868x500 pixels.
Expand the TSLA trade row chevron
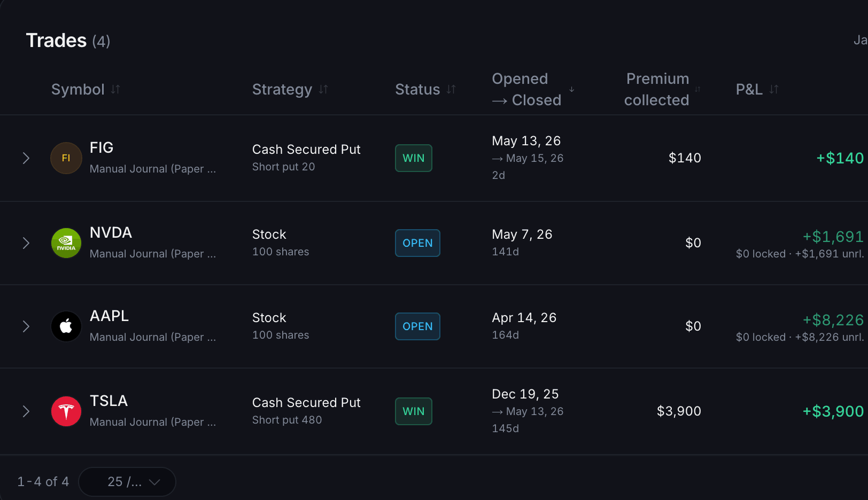tap(26, 411)
